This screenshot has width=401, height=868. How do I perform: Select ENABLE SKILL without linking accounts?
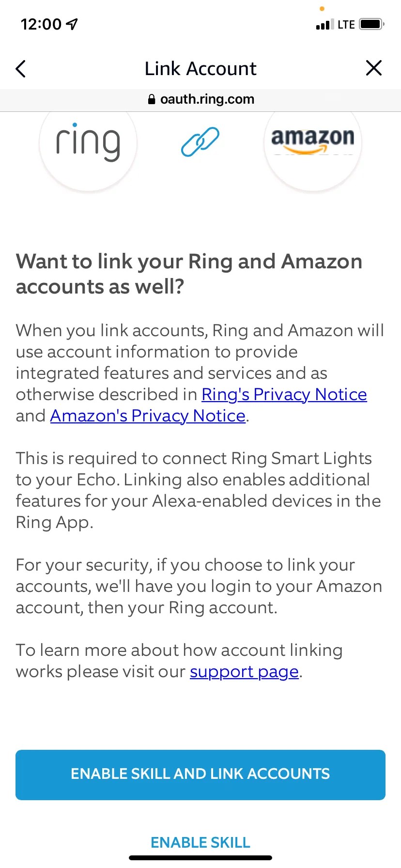click(x=200, y=842)
